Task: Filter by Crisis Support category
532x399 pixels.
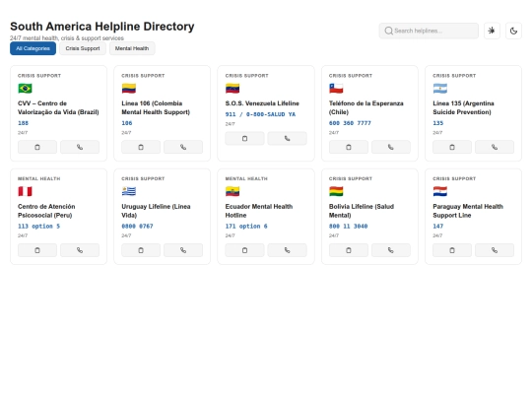Action: (83, 48)
